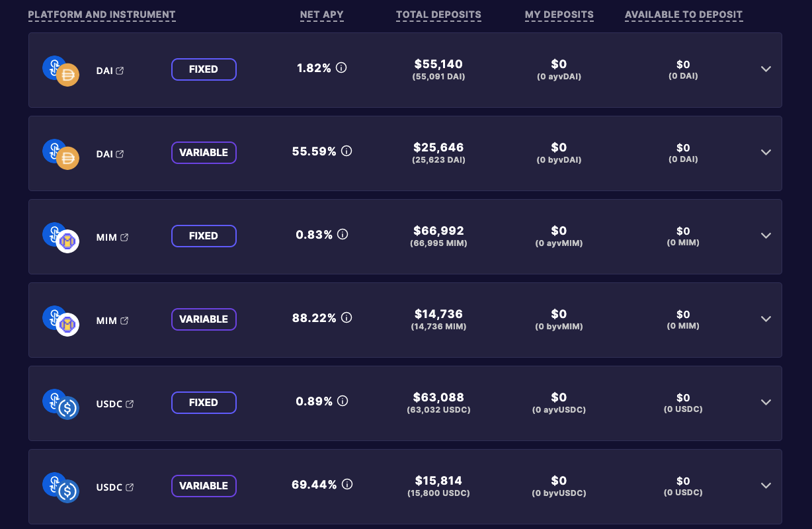Image resolution: width=812 pixels, height=529 pixels.
Task: Click the Available to Deposit header
Action: pos(684,15)
